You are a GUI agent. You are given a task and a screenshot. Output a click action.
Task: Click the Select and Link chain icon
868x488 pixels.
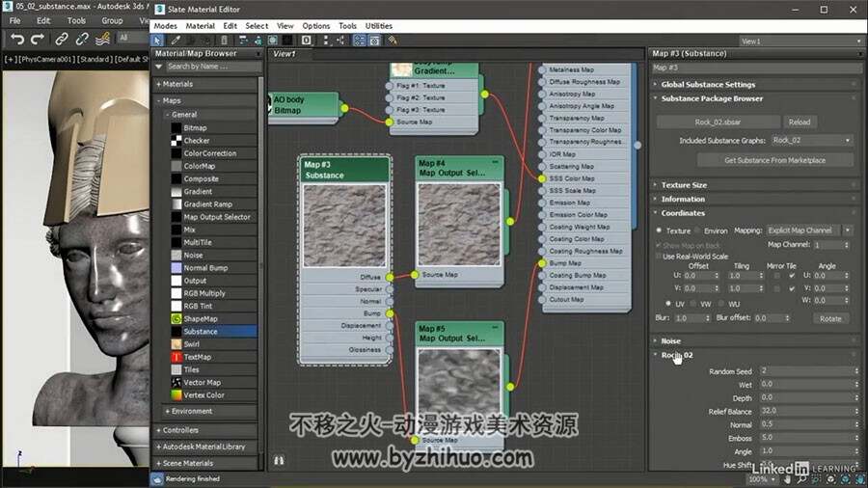pyautogui.click(x=62, y=39)
